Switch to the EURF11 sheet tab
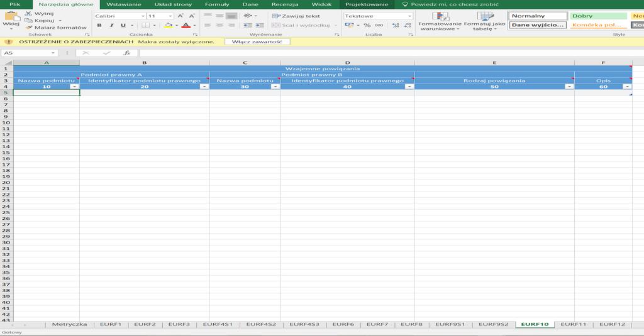The height and width of the screenshot is (336, 644). [574, 324]
